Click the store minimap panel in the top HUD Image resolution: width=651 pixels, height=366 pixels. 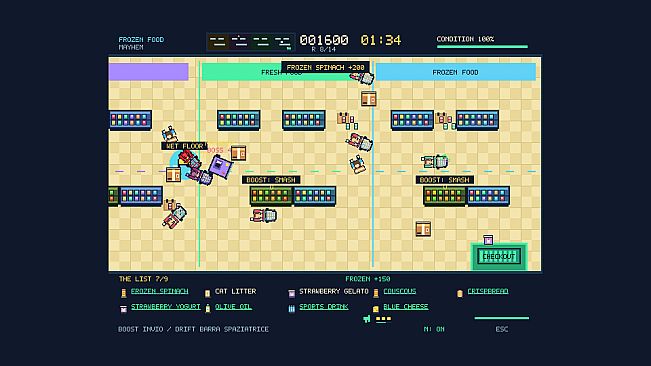(x=251, y=42)
